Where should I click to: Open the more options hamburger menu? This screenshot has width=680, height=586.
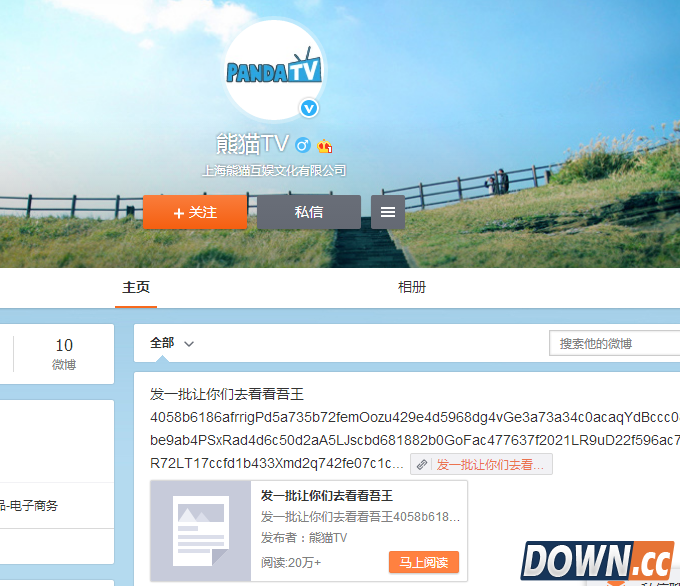pos(388,212)
